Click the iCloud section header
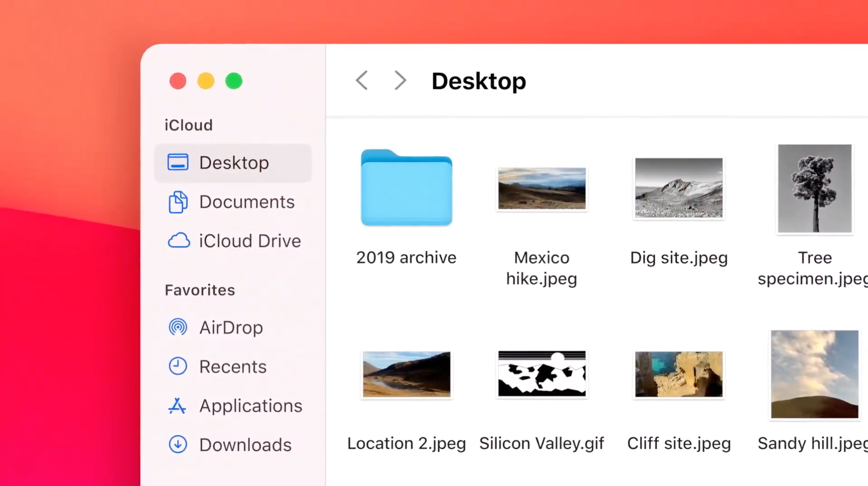 (x=189, y=125)
